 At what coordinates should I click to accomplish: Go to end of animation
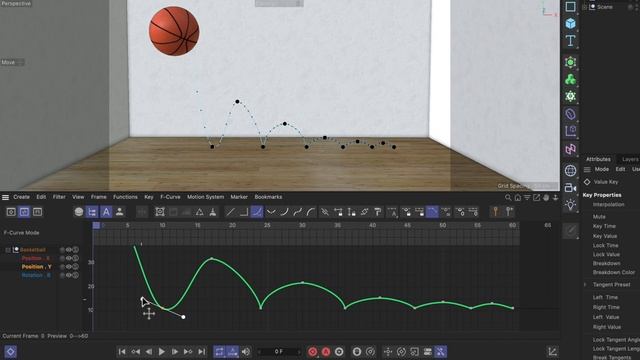pos(202,351)
